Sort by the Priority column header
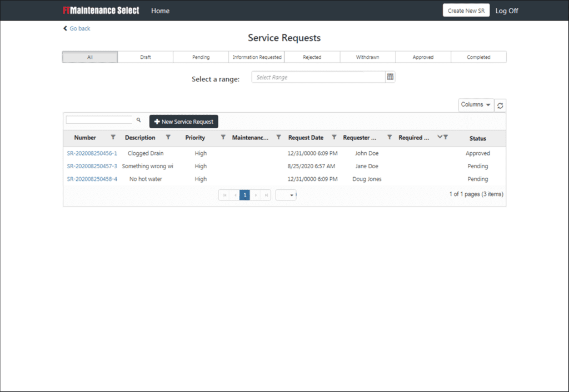 point(195,138)
